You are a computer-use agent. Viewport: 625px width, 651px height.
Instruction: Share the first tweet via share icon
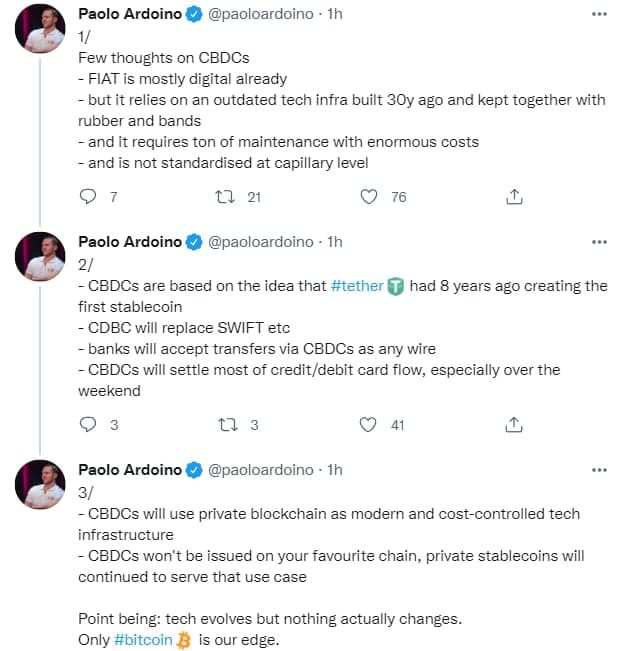[514, 196]
